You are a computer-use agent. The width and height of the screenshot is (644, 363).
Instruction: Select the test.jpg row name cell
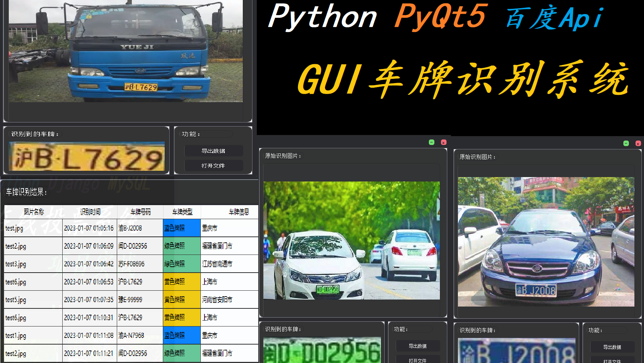pyautogui.click(x=33, y=228)
